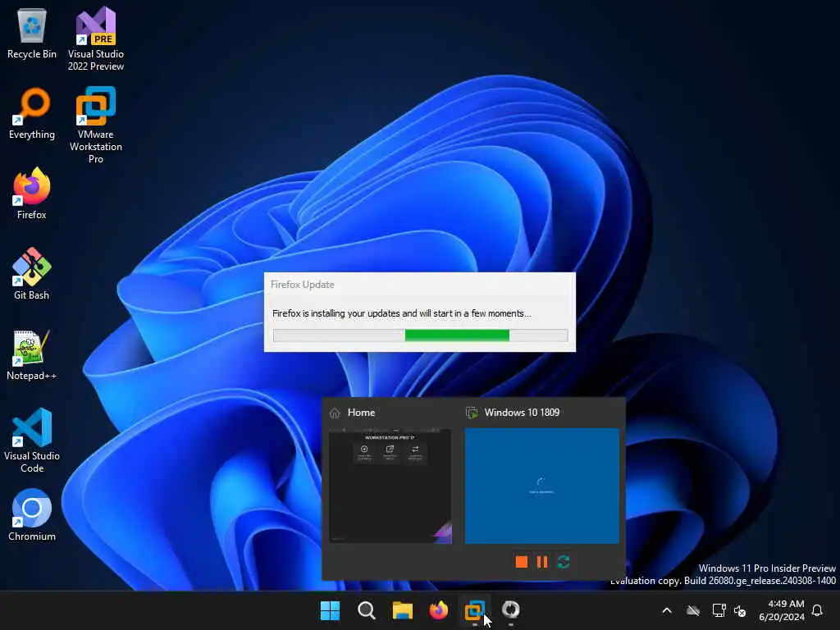Click the Windows 10 1809 preview title
Viewport: 840px width, 630px height.
coord(522,413)
